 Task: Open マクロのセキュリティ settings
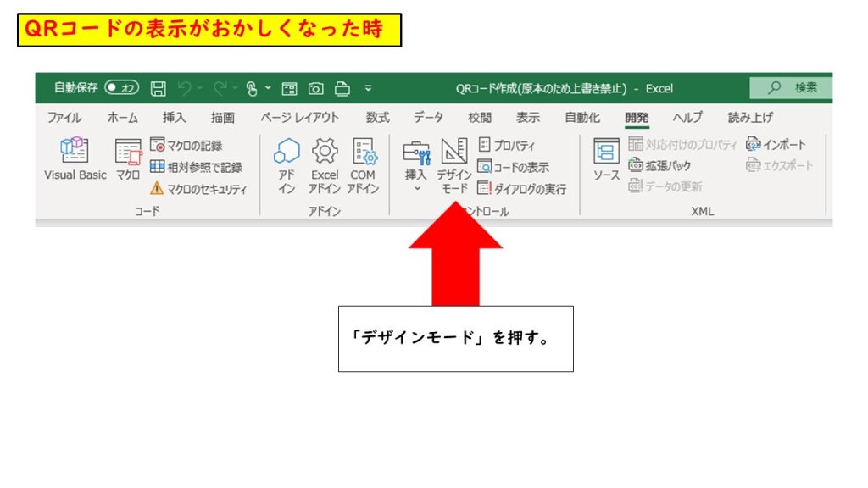198,189
